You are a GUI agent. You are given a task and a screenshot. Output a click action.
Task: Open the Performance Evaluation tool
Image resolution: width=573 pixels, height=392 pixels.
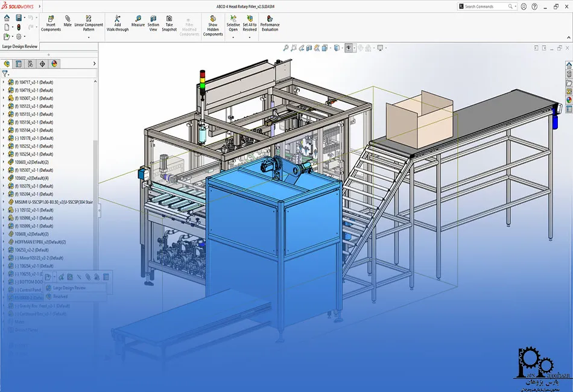click(x=270, y=23)
